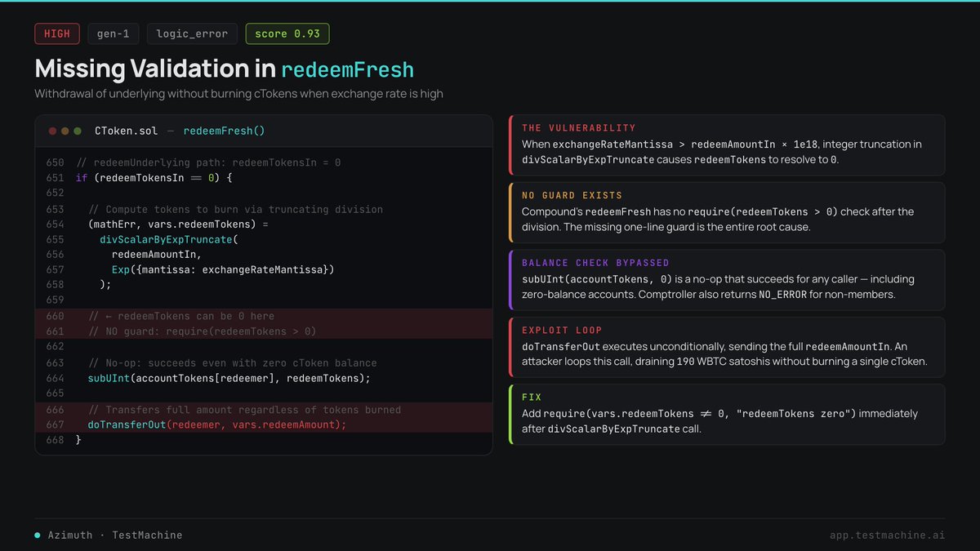Click the green window dot in code header
The image size is (980, 551).
pyautogui.click(x=78, y=131)
